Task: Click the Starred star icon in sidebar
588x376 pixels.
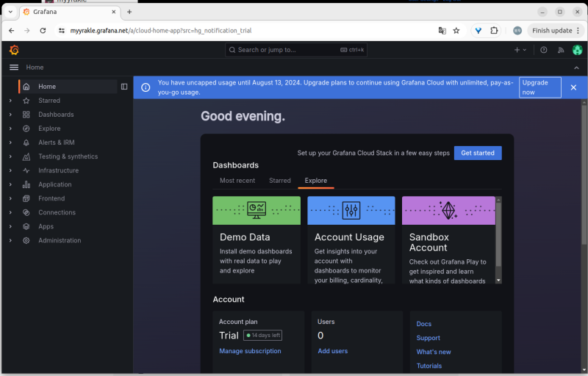Action: coord(26,101)
